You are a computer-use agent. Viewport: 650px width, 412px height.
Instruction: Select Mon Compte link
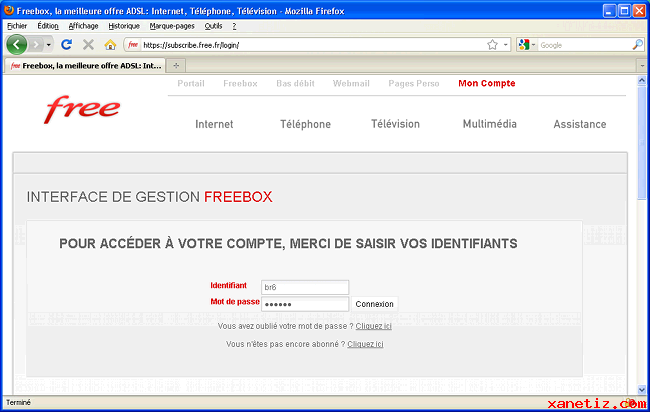pos(487,83)
